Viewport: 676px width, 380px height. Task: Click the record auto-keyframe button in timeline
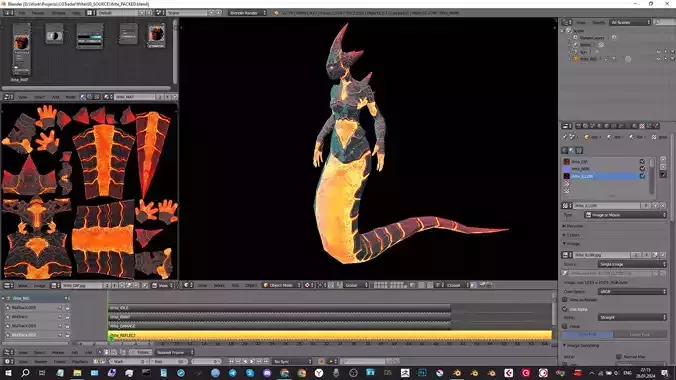pyautogui.click(x=322, y=361)
